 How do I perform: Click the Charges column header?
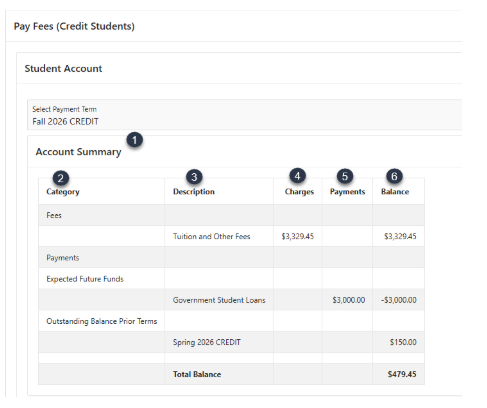(x=299, y=192)
